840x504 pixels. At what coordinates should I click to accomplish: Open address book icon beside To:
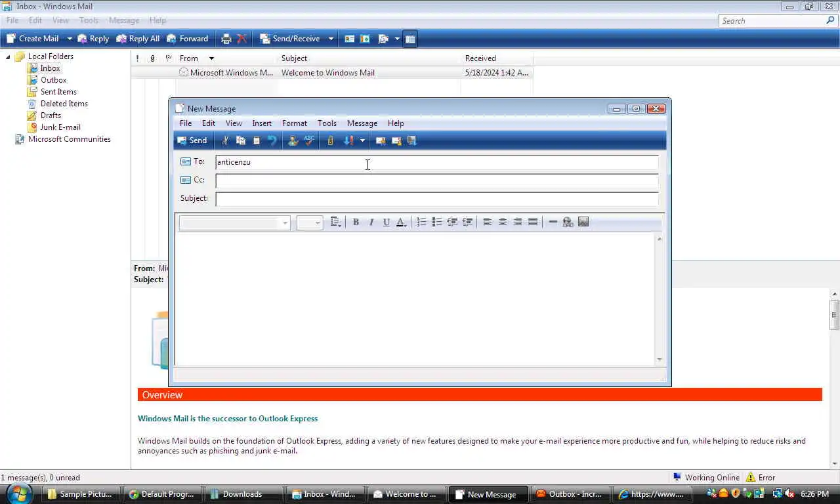[186, 161]
